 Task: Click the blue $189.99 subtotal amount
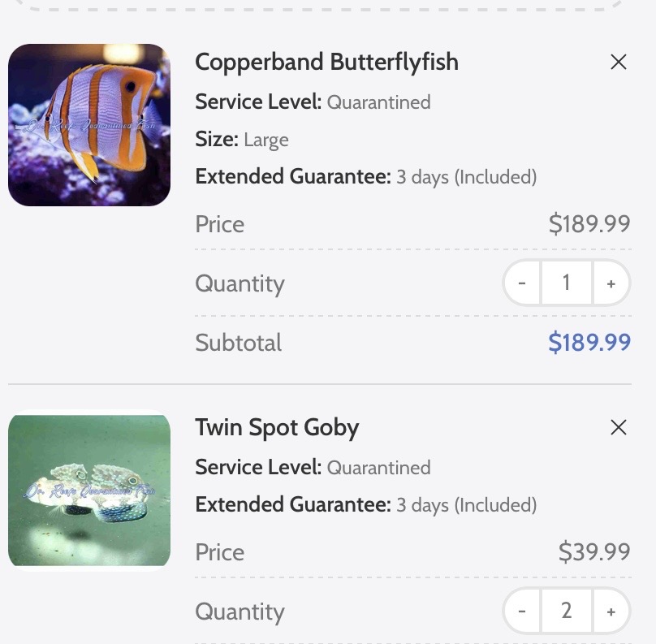click(589, 342)
